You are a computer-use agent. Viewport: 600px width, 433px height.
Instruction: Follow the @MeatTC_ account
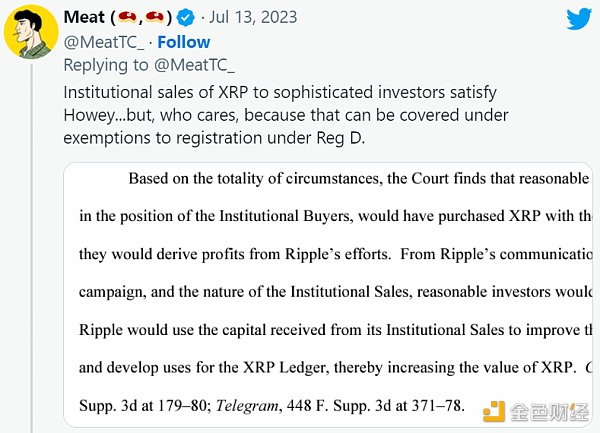(x=184, y=42)
